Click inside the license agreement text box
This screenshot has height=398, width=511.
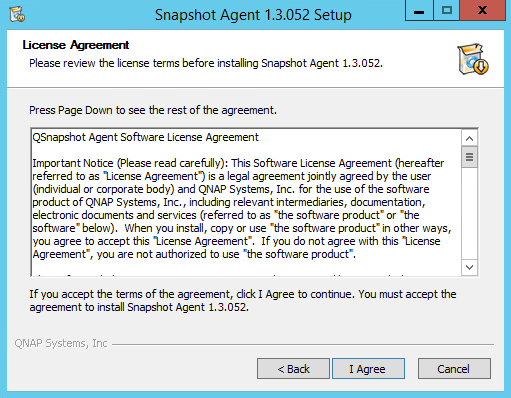tap(246, 202)
